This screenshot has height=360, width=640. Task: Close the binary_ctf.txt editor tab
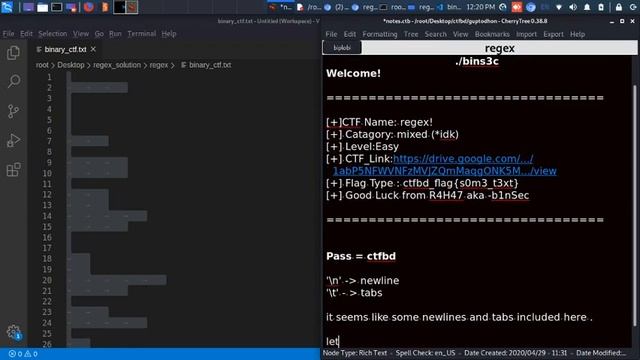pos(93,49)
